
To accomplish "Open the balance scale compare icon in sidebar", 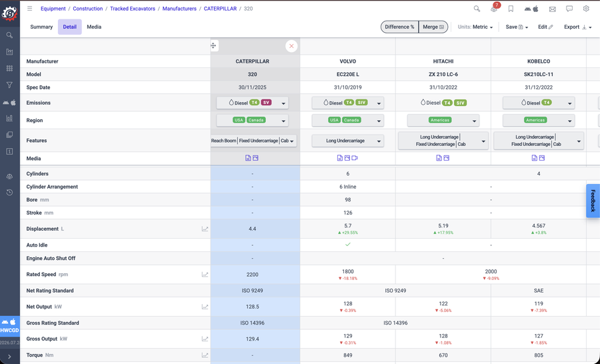I will (x=9, y=177).
